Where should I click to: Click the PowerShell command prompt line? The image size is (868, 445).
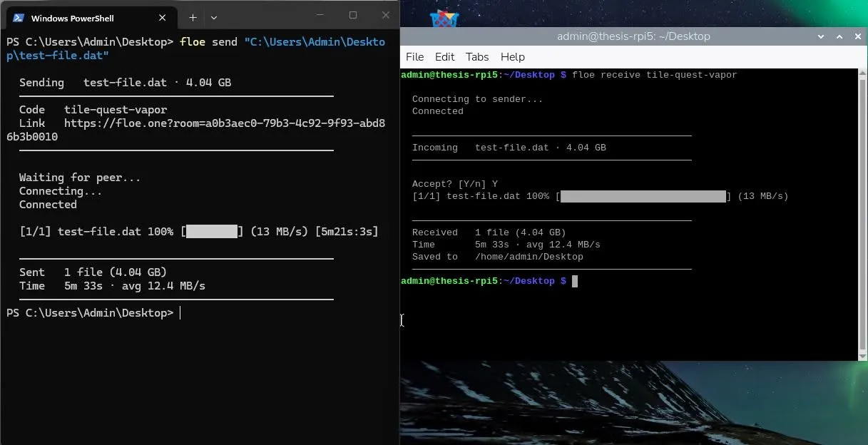(93, 313)
